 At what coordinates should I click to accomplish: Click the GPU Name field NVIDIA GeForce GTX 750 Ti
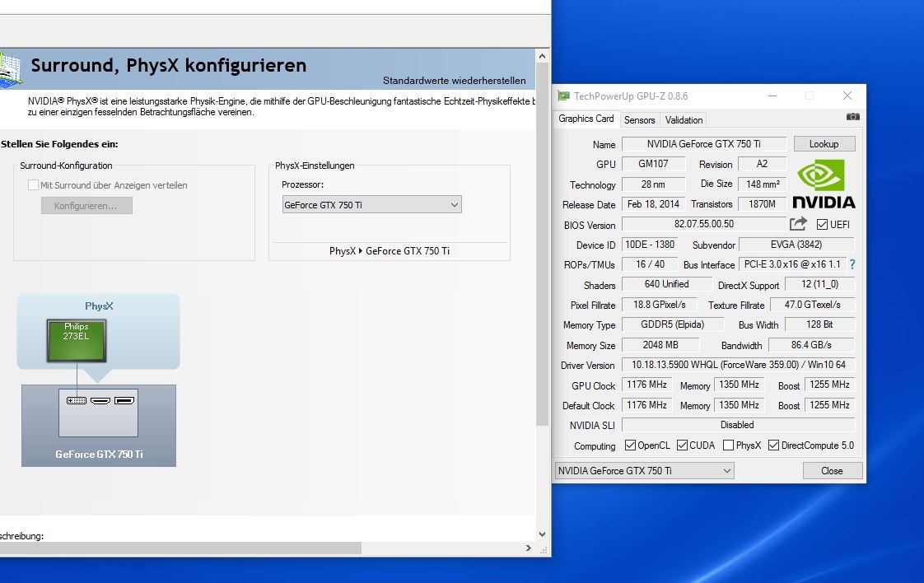click(x=703, y=144)
